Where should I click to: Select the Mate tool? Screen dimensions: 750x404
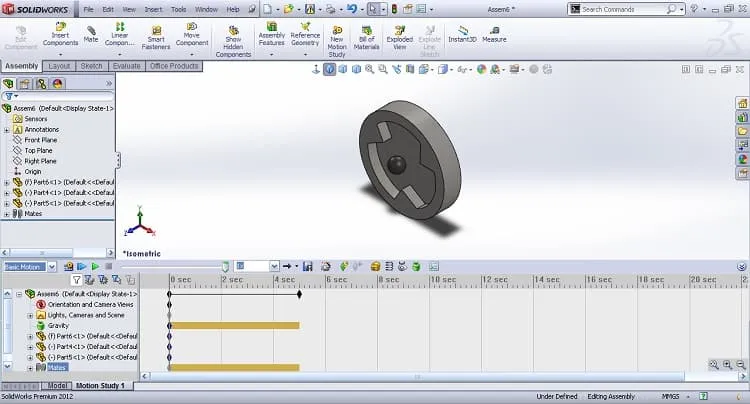coord(91,34)
